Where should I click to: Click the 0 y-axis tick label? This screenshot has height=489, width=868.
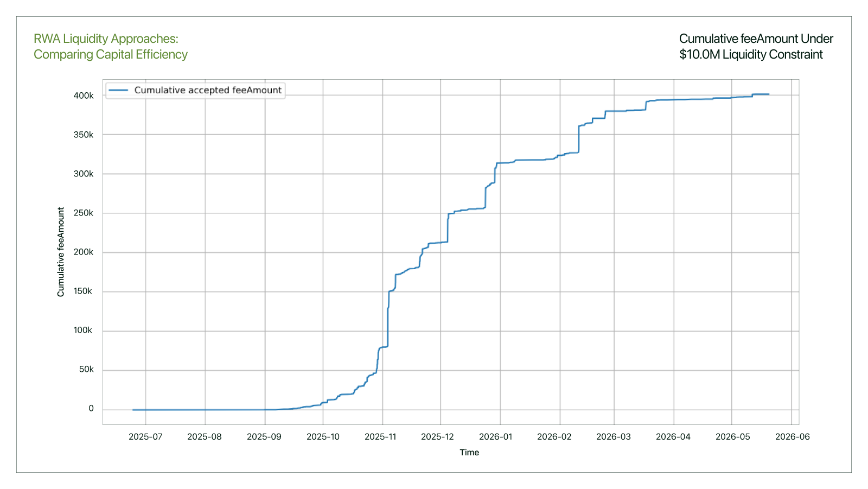click(91, 409)
